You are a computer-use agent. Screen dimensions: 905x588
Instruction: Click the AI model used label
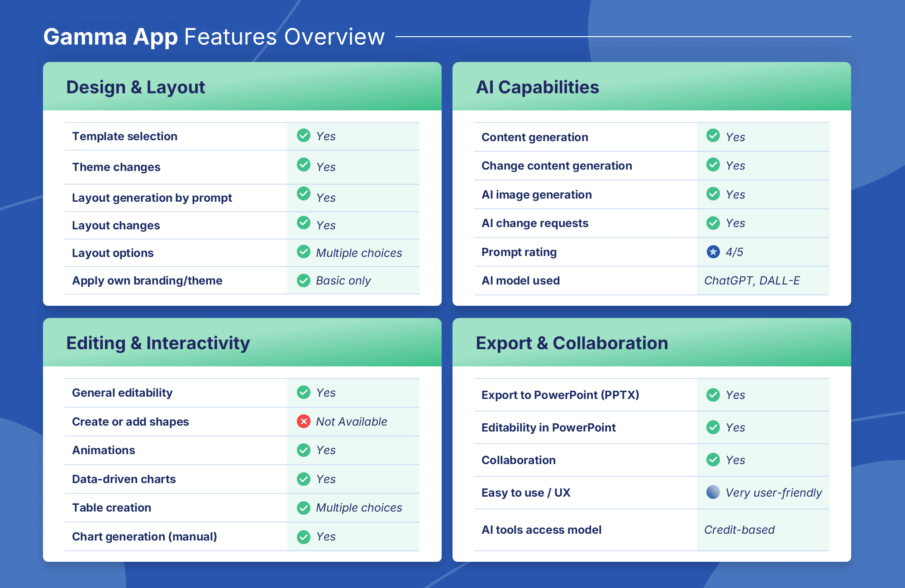pyautogui.click(x=521, y=280)
